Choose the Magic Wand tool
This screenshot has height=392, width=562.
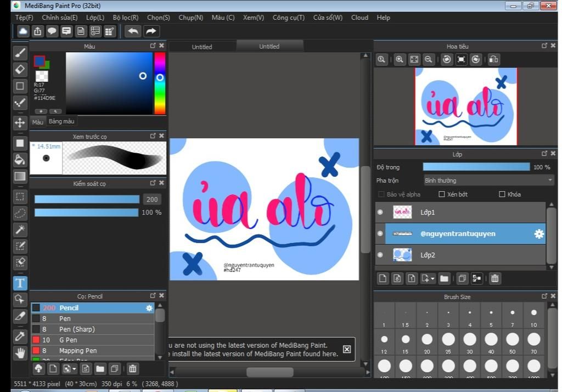tap(20, 229)
